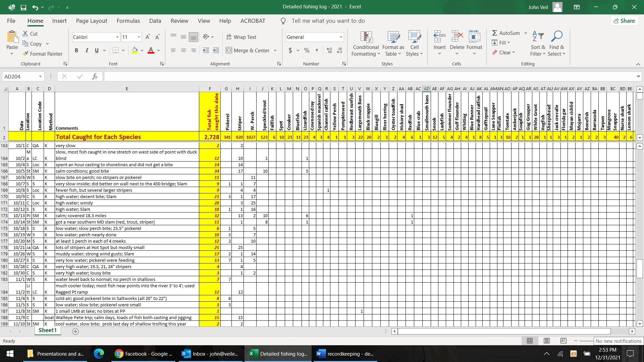Go to the Data tab
This screenshot has width=644, height=362.
point(155,21)
